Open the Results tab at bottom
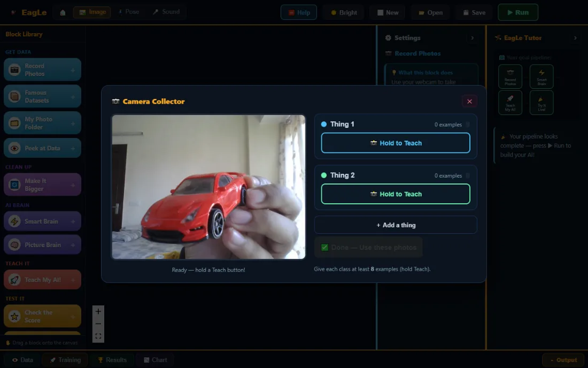This screenshot has height=368, width=588. click(112, 360)
